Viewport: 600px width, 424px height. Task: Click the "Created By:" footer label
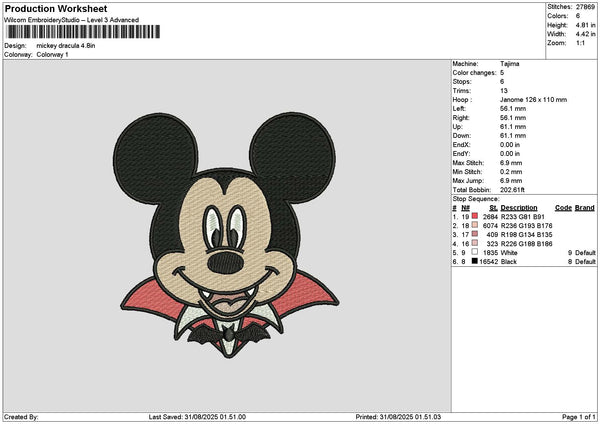[21, 417]
